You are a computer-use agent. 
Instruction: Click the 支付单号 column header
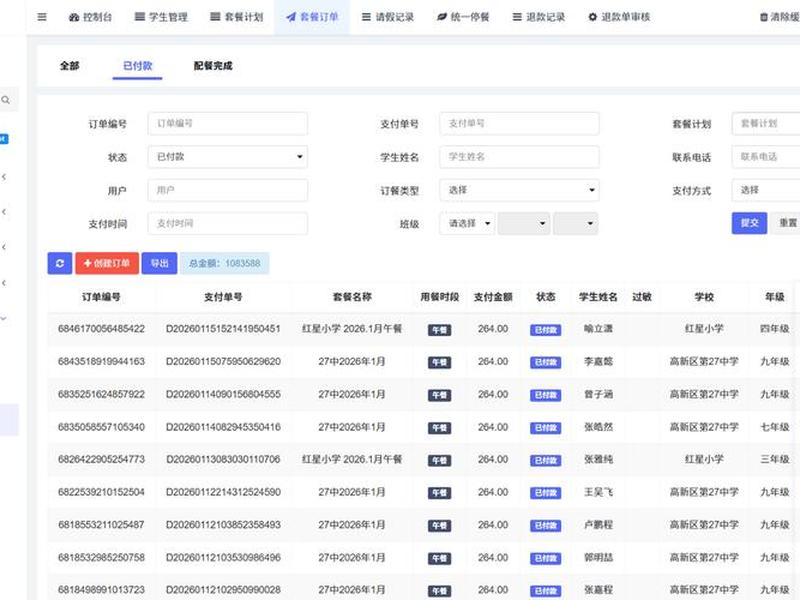click(x=223, y=297)
